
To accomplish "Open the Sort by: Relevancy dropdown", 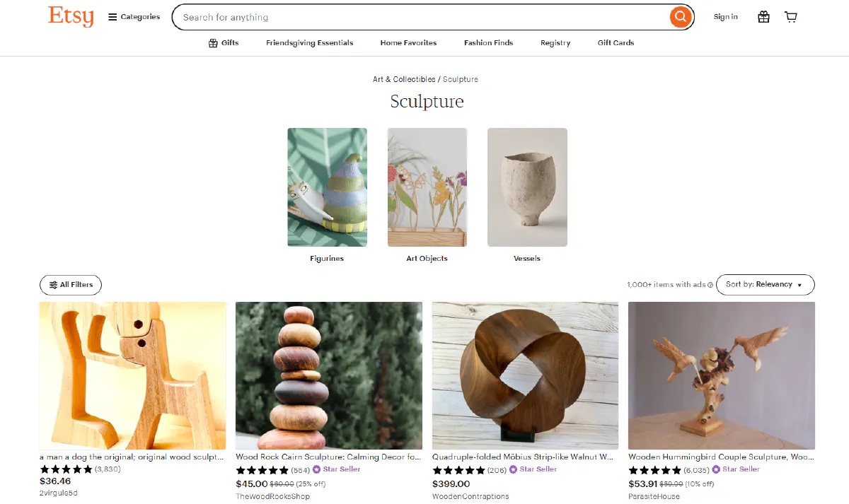I will [765, 285].
